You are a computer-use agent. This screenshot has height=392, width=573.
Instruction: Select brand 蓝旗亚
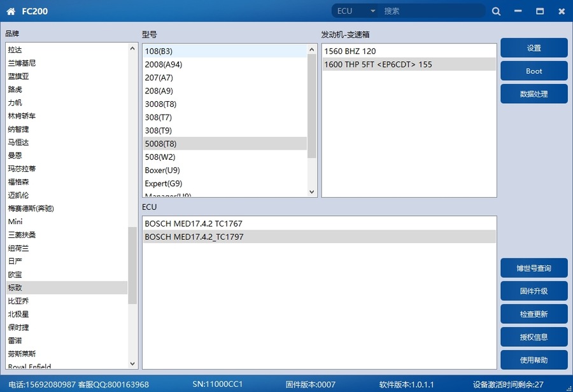(67, 76)
